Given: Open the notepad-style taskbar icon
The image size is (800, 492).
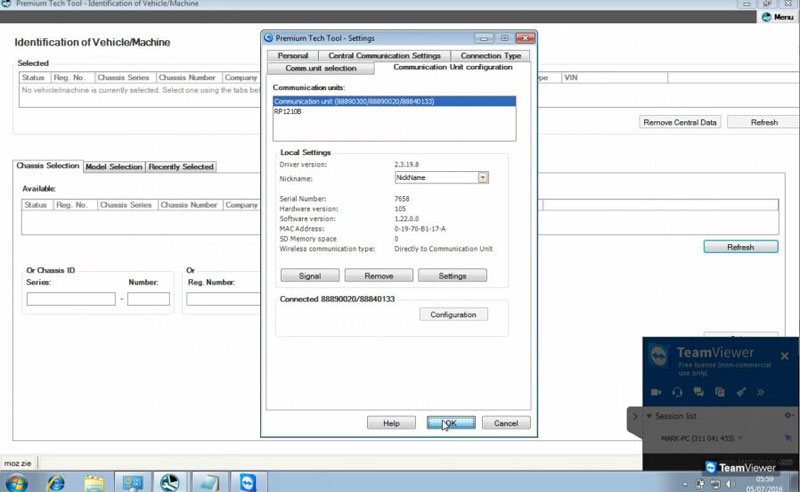Looking at the screenshot, I should [x=209, y=482].
